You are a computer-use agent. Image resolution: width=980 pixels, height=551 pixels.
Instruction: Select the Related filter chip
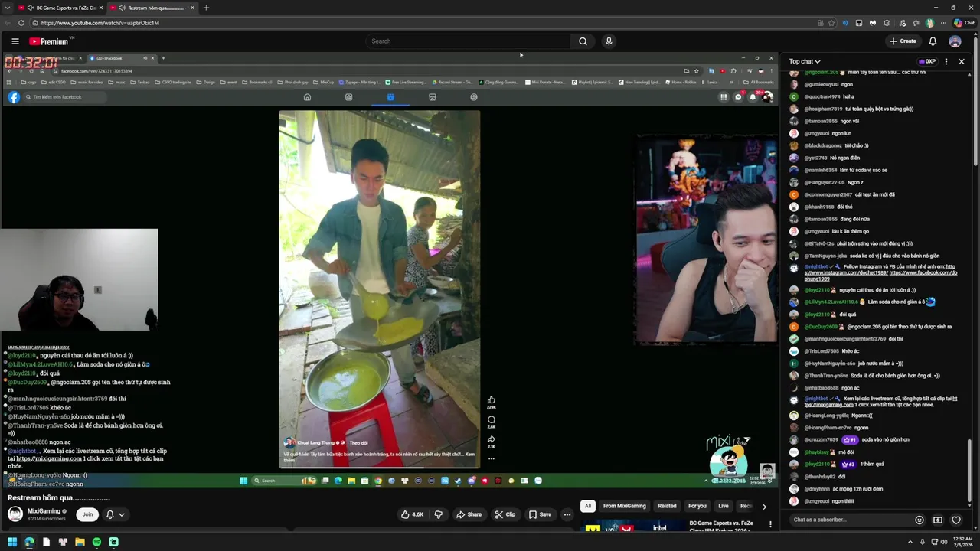667,506
